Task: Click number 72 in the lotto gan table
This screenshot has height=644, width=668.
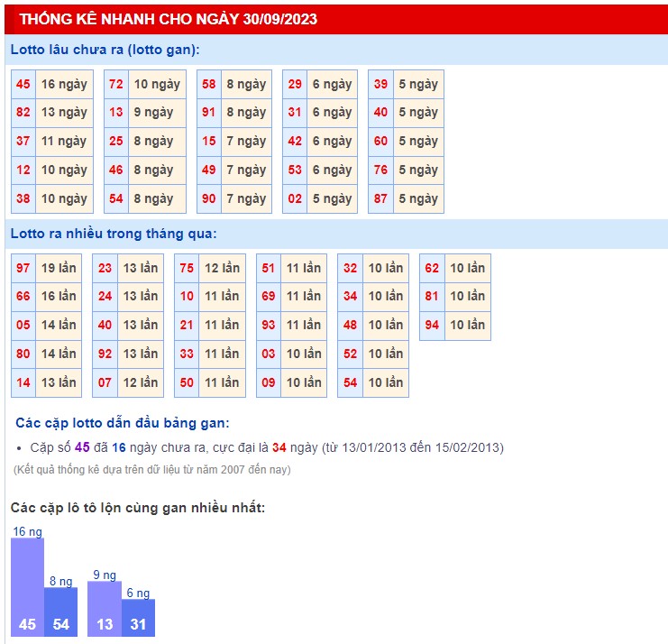Action: click(115, 84)
